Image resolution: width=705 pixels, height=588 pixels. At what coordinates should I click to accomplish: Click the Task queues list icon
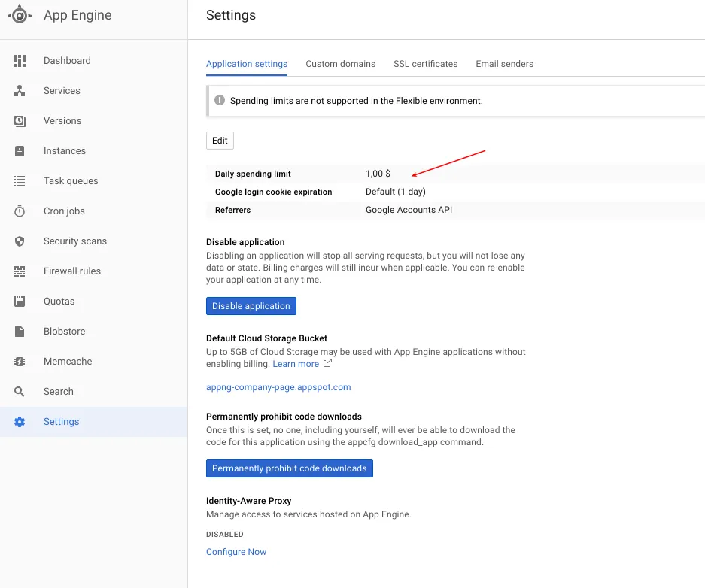tap(20, 181)
